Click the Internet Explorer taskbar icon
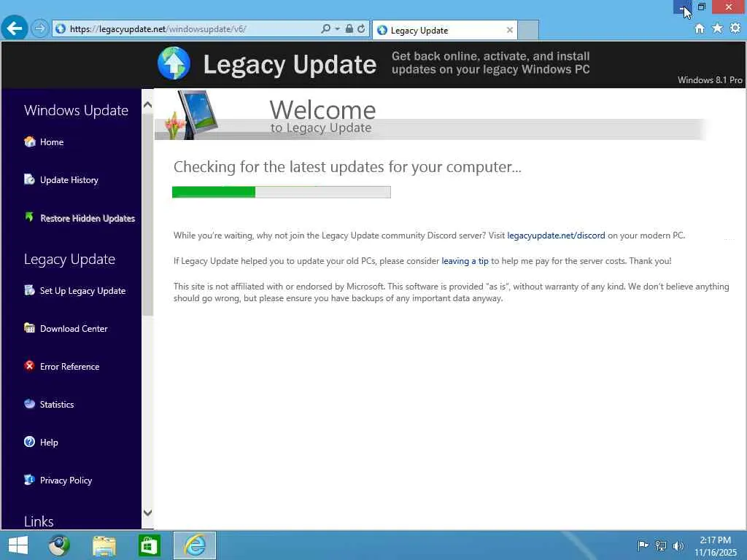Screen dimensions: 747x560 [195, 545]
